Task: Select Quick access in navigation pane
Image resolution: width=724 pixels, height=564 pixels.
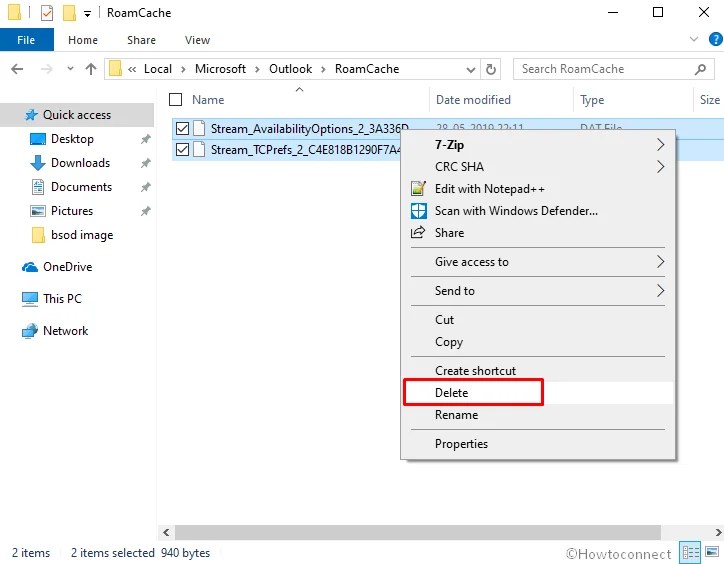Action: [77, 115]
